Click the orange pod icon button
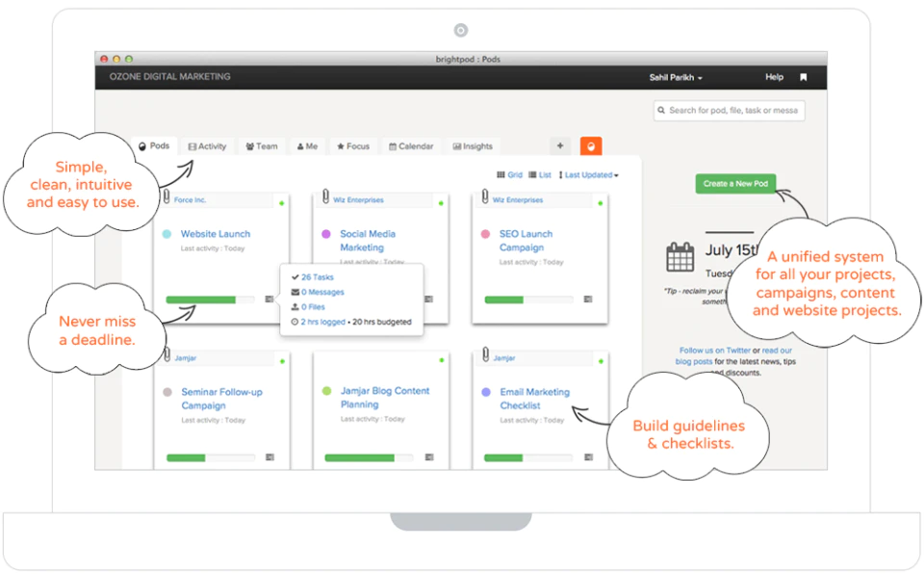Screen dimensions: 924x574 pyautogui.click(x=590, y=146)
